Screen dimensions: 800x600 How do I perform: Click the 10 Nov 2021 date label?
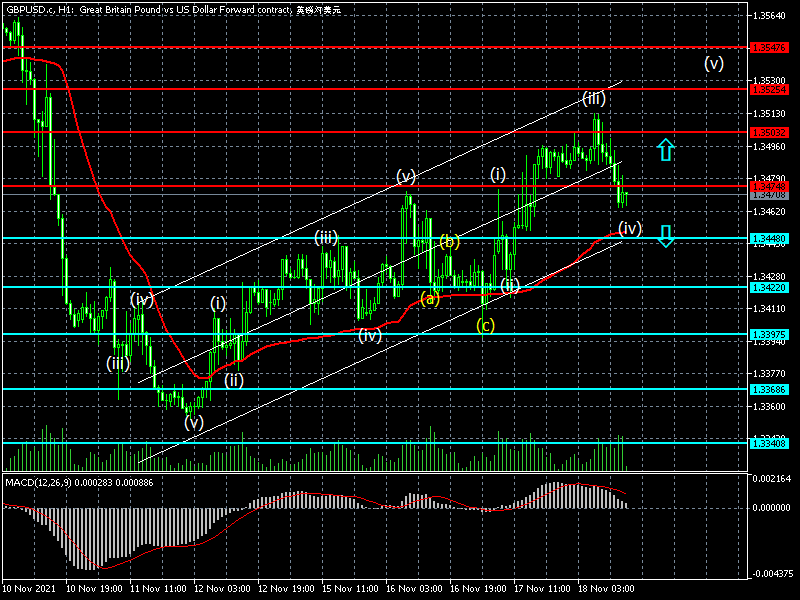[28, 590]
